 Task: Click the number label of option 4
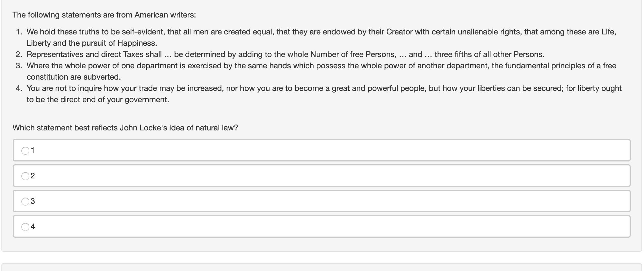[33, 227]
